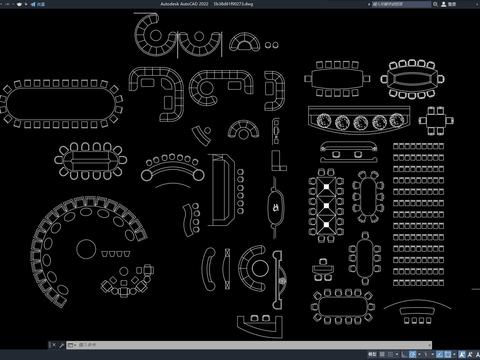
Task: Toggle snap mode in status bar
Action: (x=390, y=354)
